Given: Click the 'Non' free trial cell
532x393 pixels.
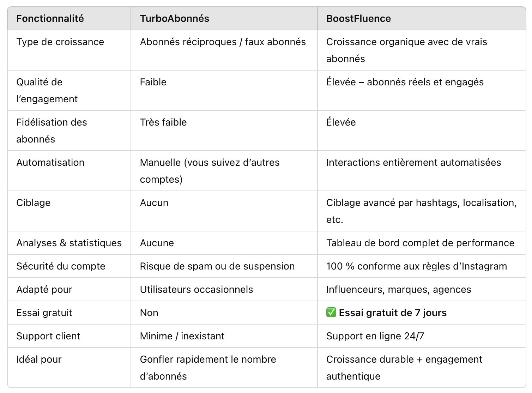Looking at the screenshot, I should 149,313.
